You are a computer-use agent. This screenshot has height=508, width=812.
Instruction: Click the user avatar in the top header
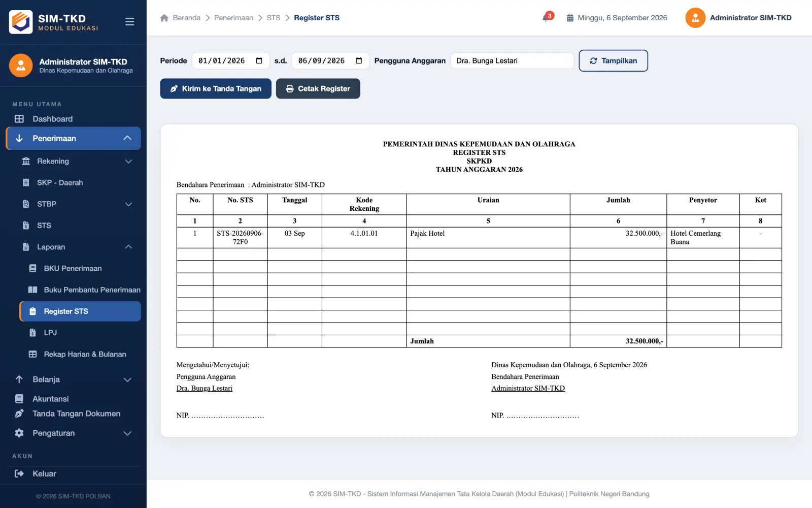[695, 18]
